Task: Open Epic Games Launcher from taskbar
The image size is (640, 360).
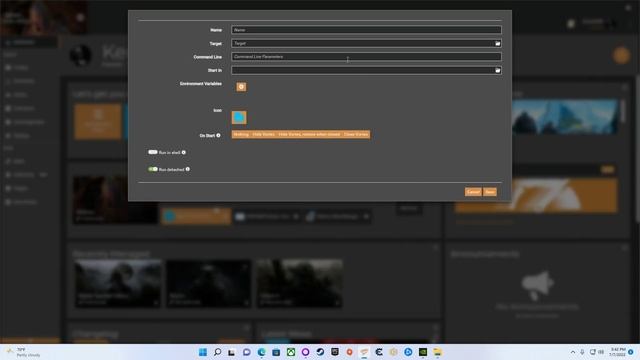Action: 335,352
